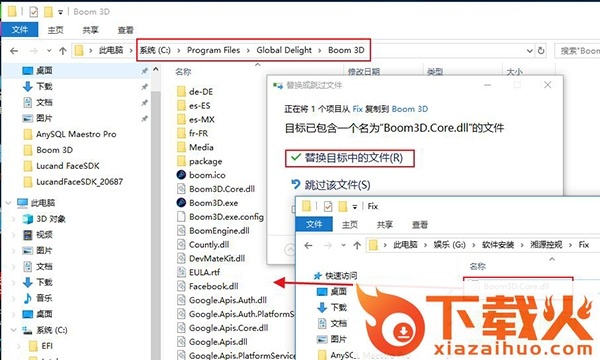Expand the 3D 对象 tree node

pyautogui.click(x=15, y=219)
